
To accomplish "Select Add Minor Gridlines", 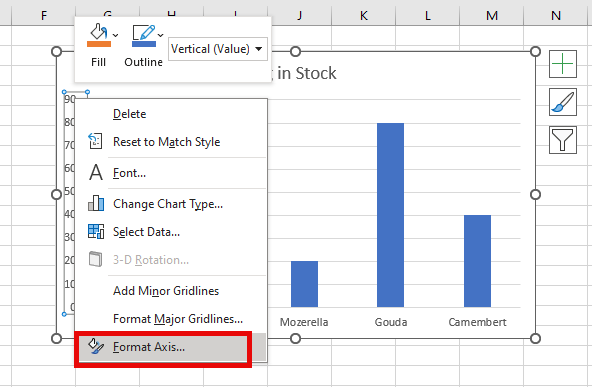I will coord(166,291).
